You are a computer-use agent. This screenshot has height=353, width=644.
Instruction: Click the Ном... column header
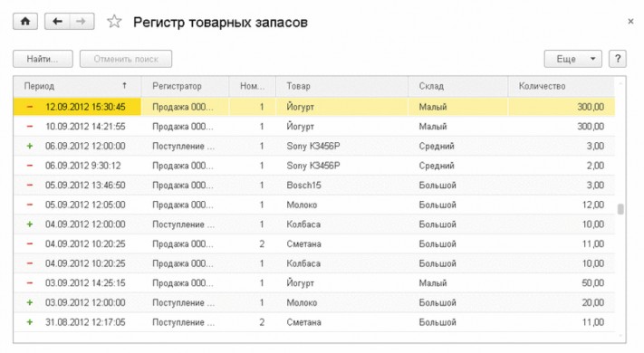point(252,86)
